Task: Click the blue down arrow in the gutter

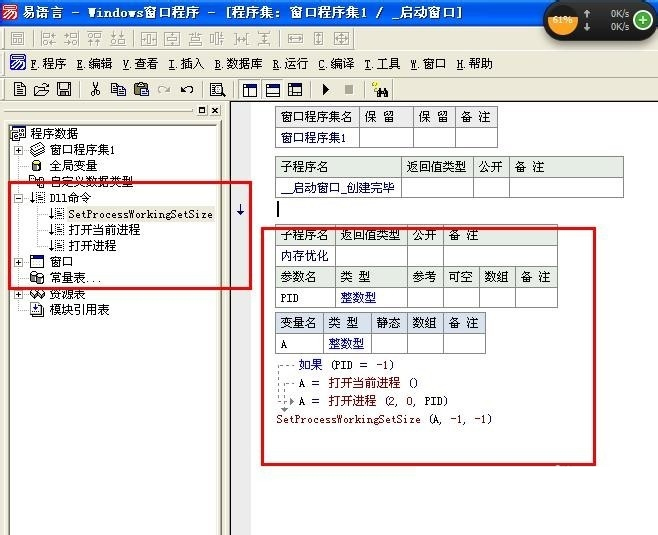Action: click(x=240, y=209)
